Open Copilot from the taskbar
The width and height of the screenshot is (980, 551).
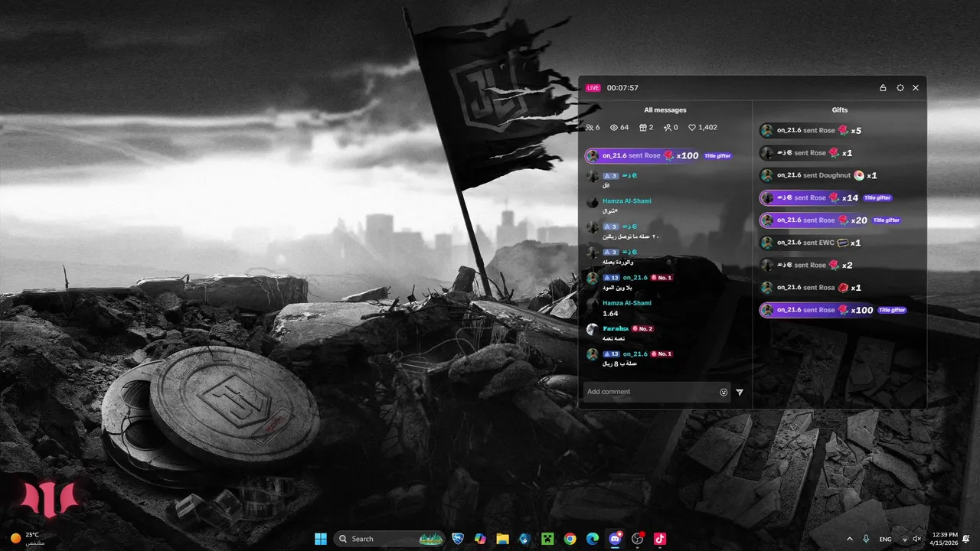coord(480,539)
